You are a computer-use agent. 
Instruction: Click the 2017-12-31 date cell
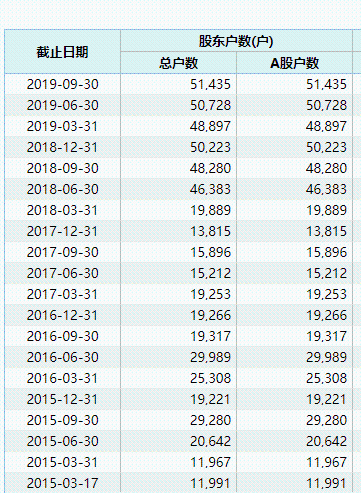pyautogui.click(x=62, y=231)
